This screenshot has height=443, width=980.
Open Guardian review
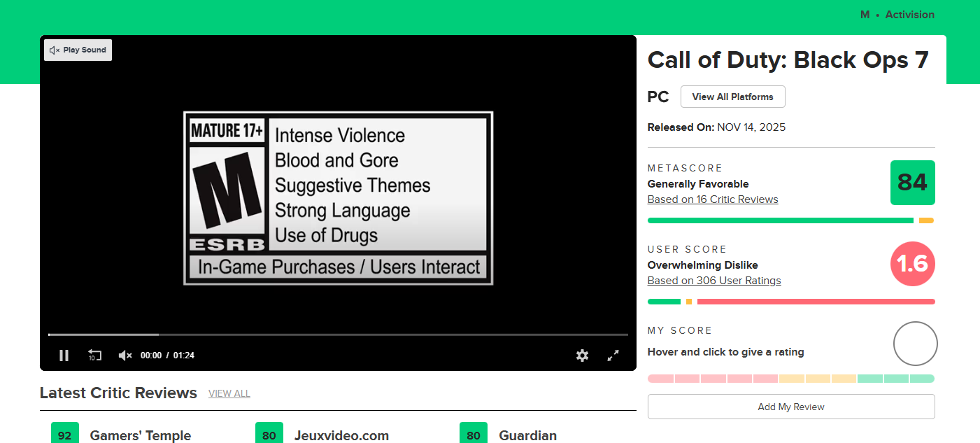pyautogui.click(x=527, y=435)
